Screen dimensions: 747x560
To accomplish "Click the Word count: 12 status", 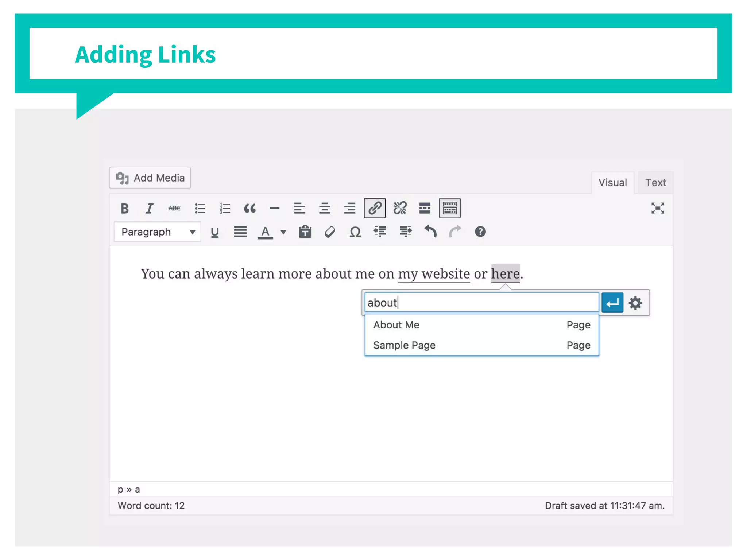I will coord(151,506).
